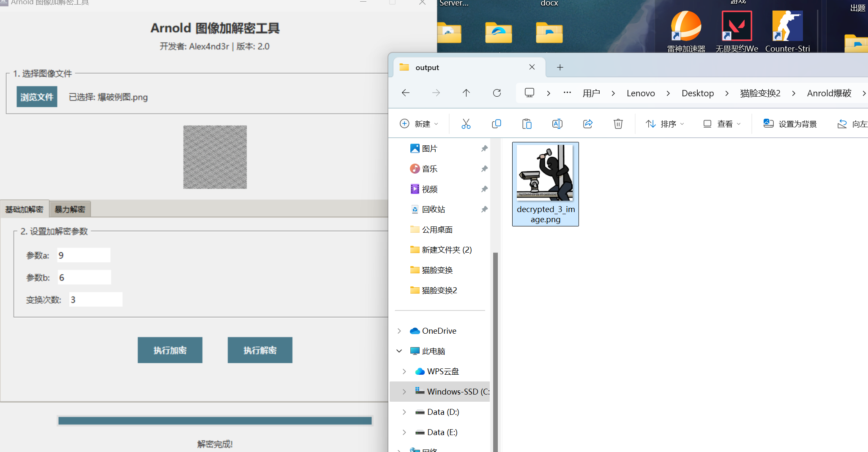Image resolution: width=868 pixels, height=452 pixels.
Task: Select the Rename icon in the toolbar
Action: point(557,123)
